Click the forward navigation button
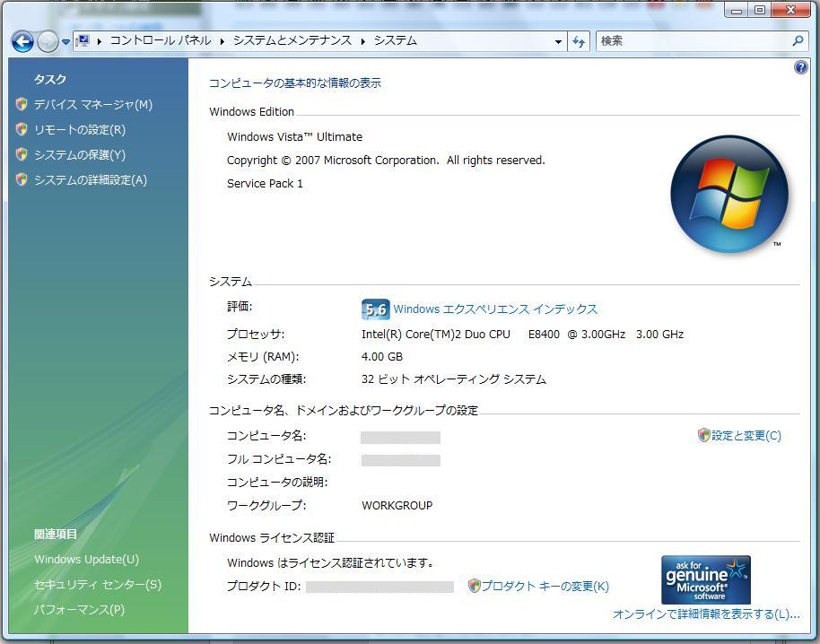Viewport: 820px width, 644px height. point(48,41)
